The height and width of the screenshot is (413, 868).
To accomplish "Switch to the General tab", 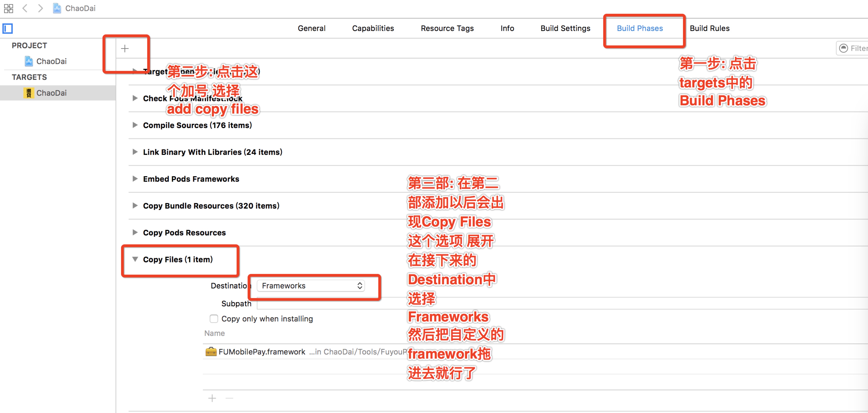I will [x=312, y=28].
